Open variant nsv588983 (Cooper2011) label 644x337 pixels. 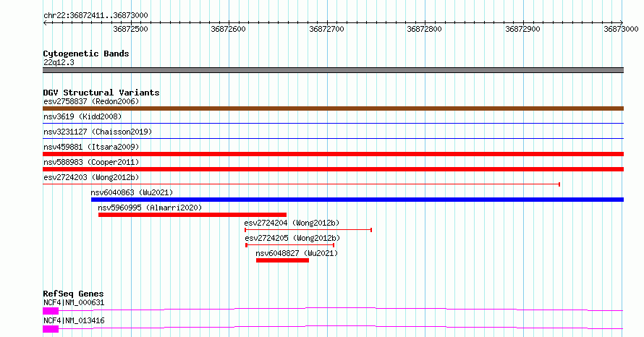point(91,162)
